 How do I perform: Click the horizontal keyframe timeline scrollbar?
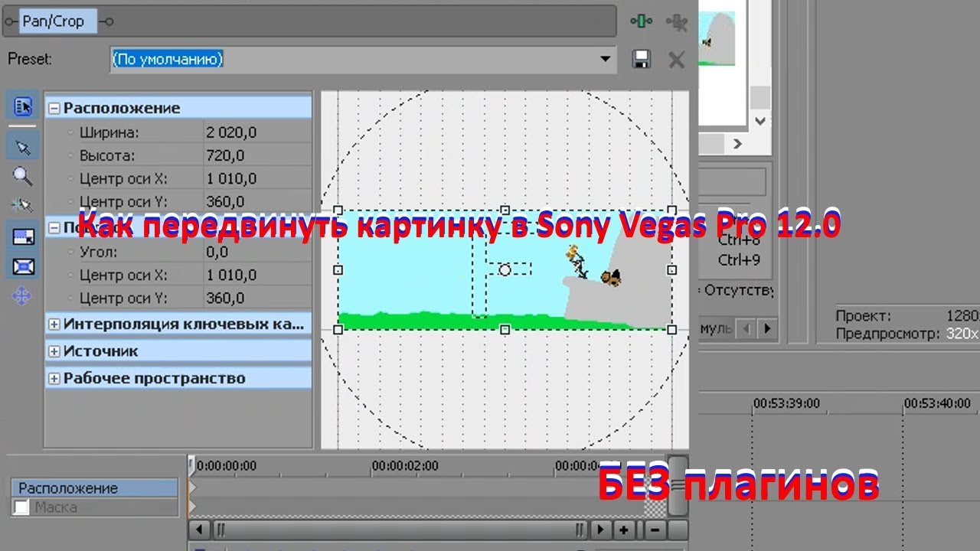tap(400, 529)
